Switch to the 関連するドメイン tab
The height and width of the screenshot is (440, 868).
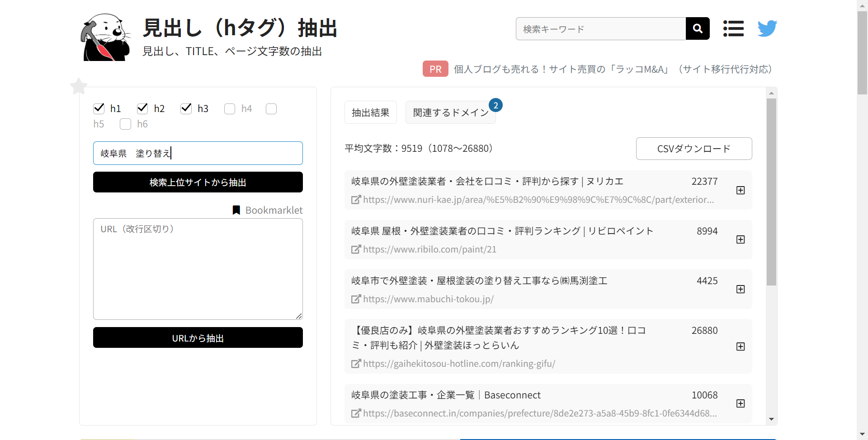[451, 112]
